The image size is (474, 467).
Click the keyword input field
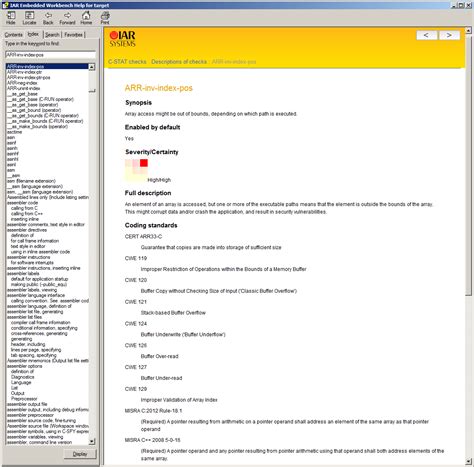click(x=50, y=55)
